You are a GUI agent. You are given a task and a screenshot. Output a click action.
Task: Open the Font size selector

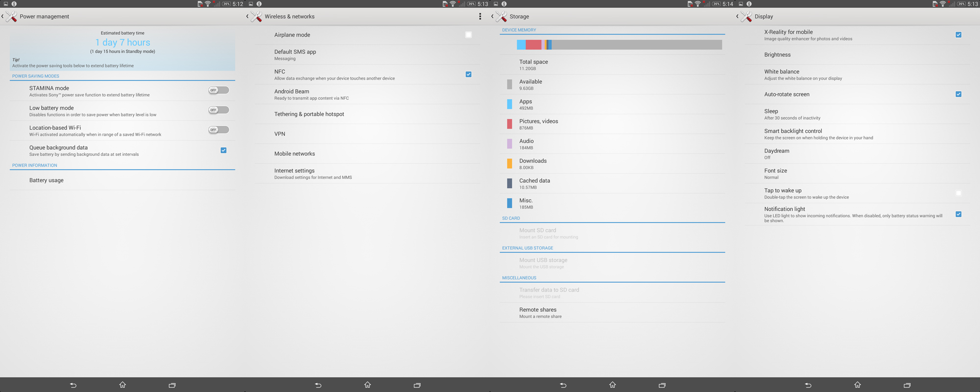click(x=775, y=173)
